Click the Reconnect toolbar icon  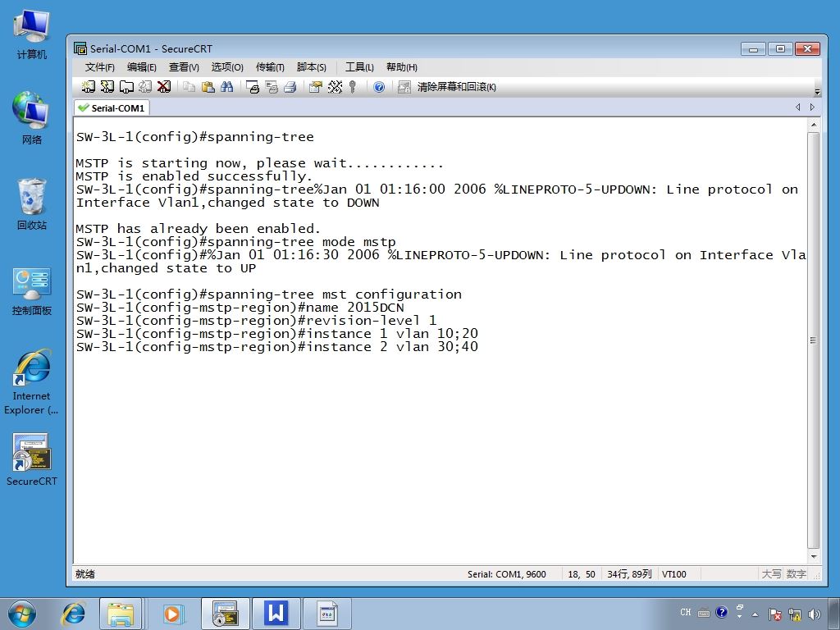145,87
